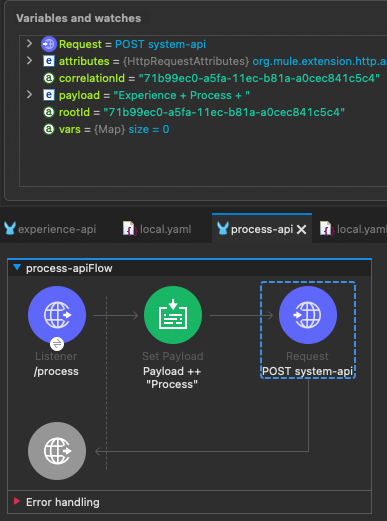This screenshot has width=387, height=521.
Task: Collapse the process-apiFlow triangle
Action: [x=17, y=268]
